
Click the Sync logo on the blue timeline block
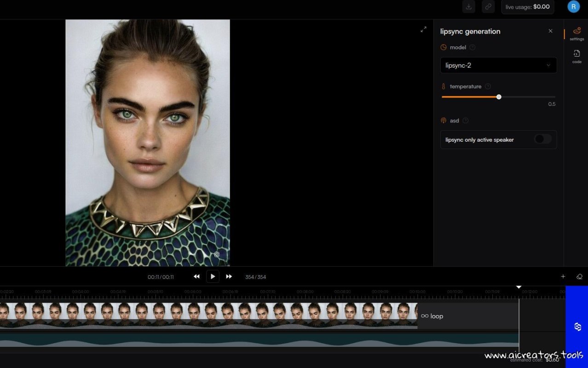point(577,327)
